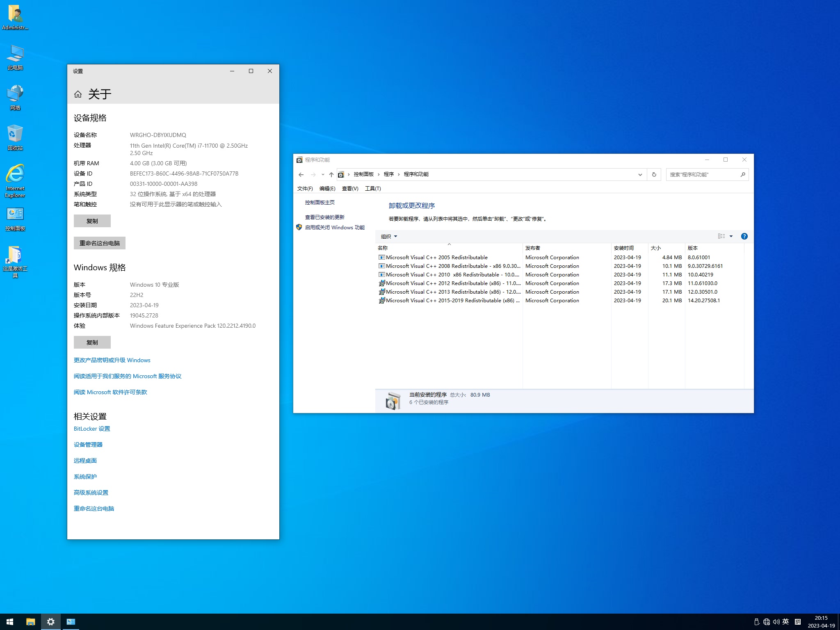Click the network globe tray icon
Viewport: 840px width, 630px height.
pos(767,622)
